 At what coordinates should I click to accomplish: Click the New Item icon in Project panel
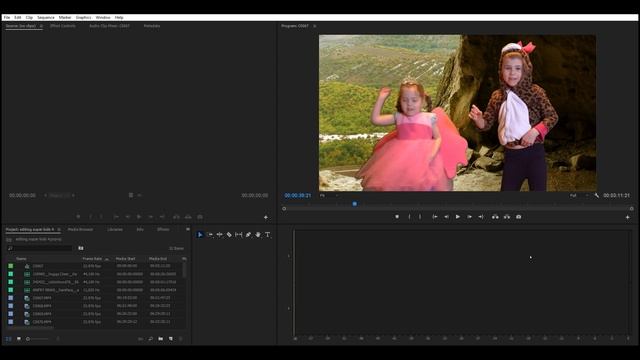[171, 339]
